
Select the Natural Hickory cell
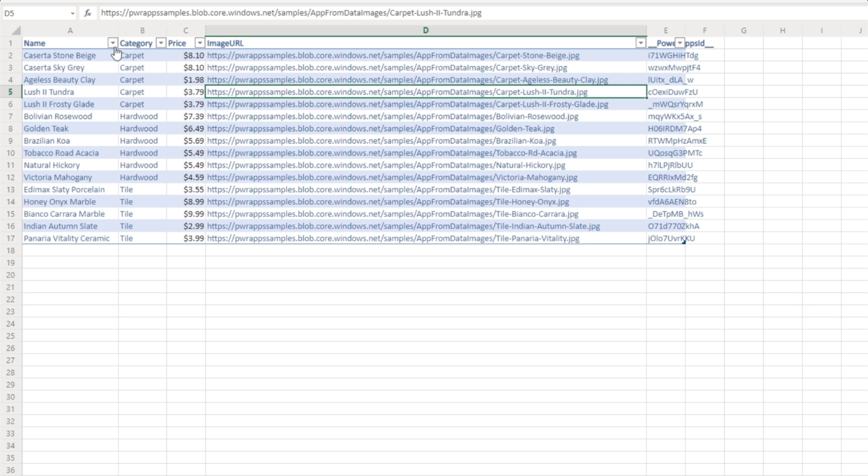click(x=70, y=165)
